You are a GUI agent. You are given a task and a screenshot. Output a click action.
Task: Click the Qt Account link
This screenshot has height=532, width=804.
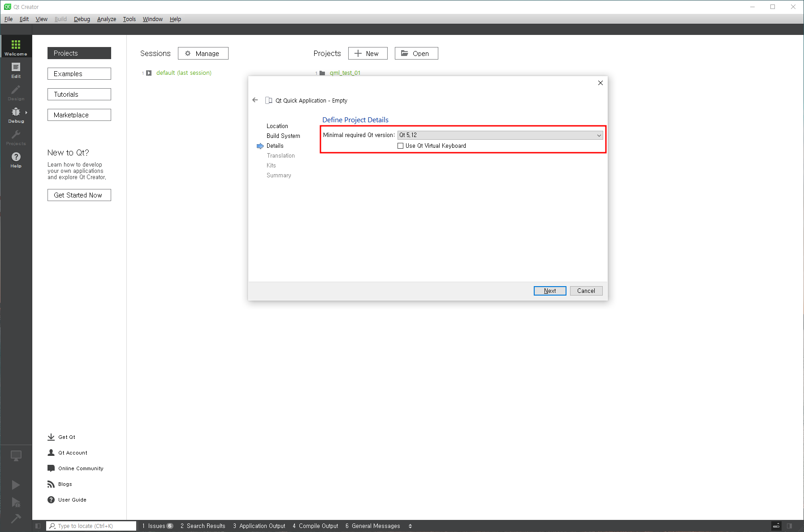[73, 453]
